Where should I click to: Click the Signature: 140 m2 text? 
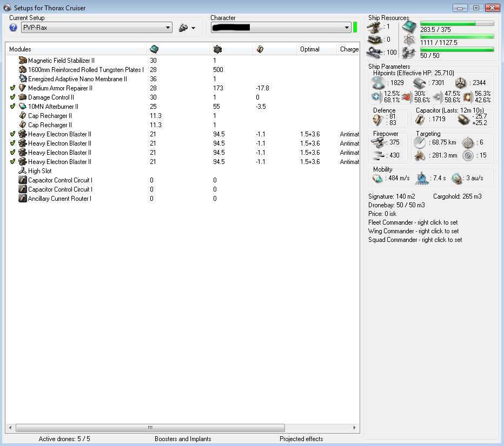[392, 196]
